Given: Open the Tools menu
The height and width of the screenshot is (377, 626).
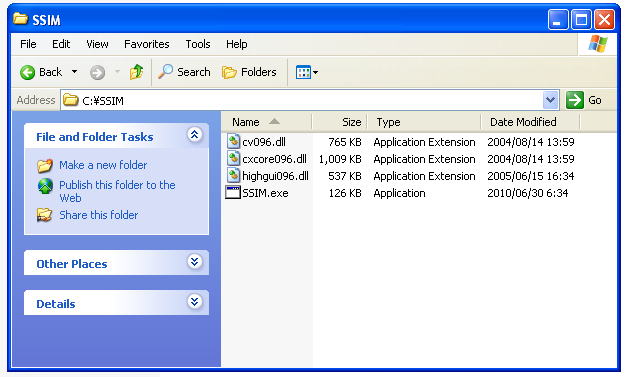Looking at the screenshot, I should pos(198,44).
